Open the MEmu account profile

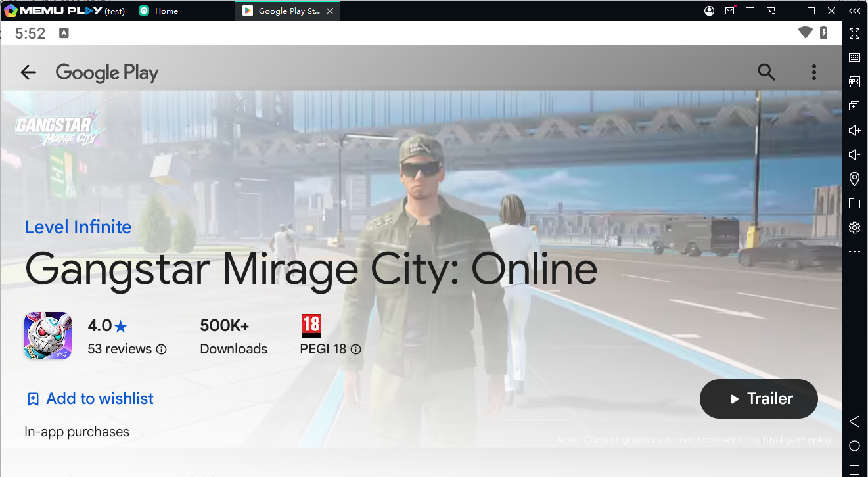[710, 11]
